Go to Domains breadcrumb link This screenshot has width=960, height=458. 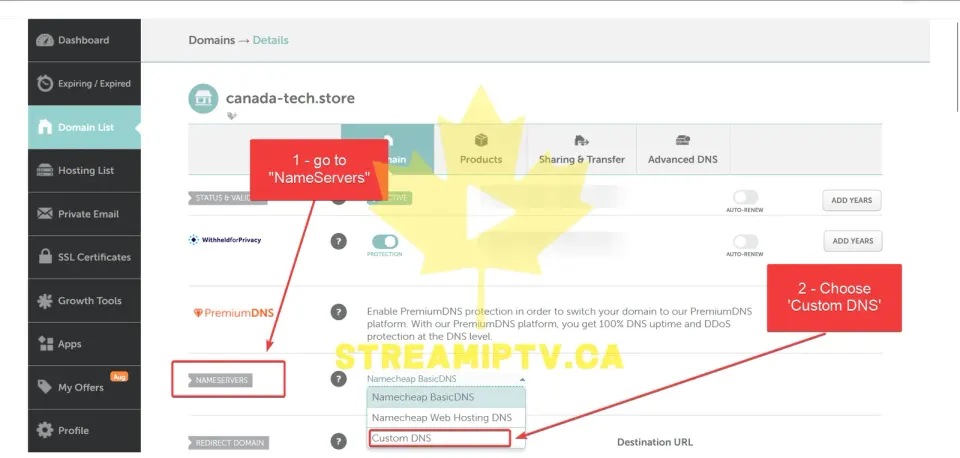(211, 40)
